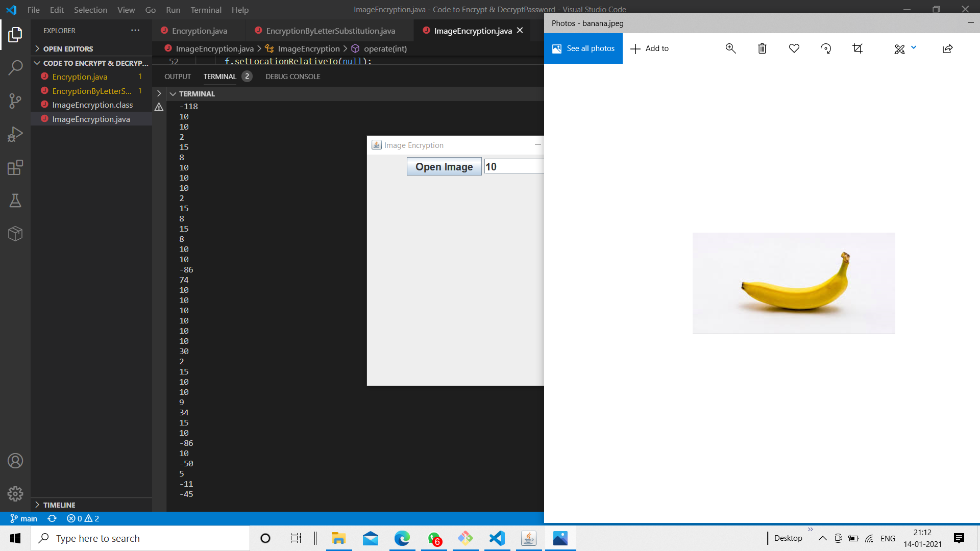980x551 pixels.
Task: Click See all photos button
Action: pos(583,48)
